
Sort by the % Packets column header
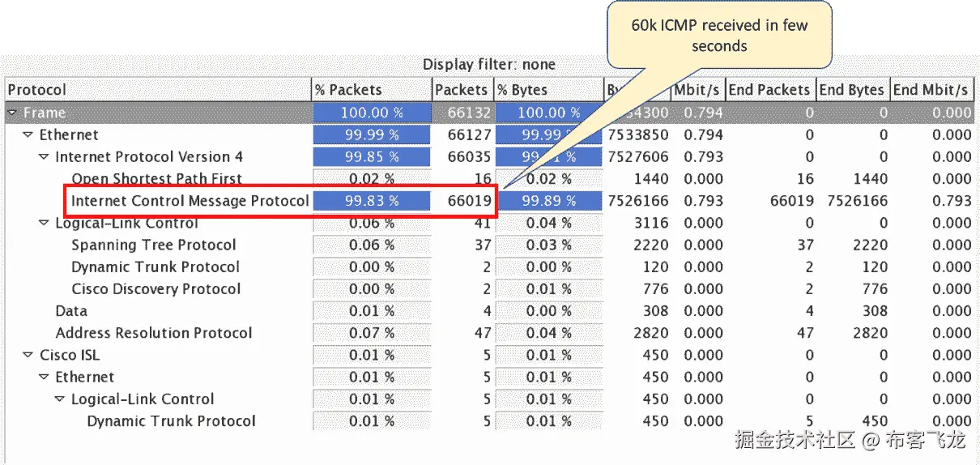coord(372,90)
